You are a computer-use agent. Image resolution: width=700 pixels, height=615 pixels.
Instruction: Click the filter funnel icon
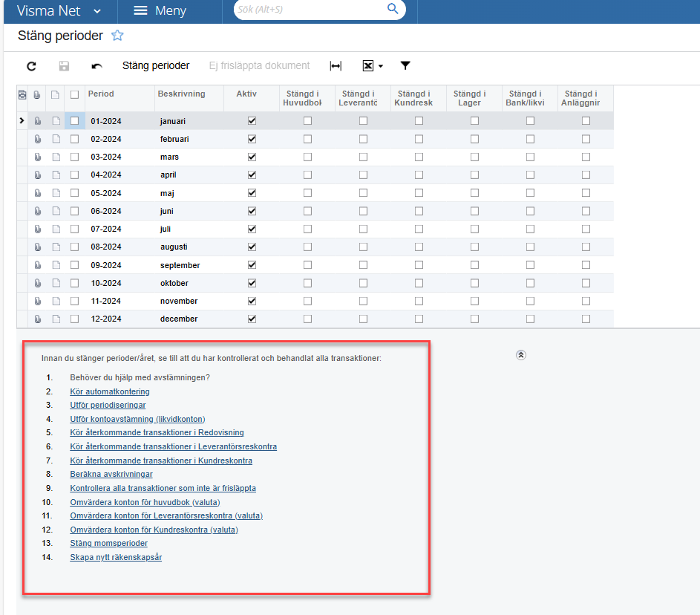coord(405,66)
